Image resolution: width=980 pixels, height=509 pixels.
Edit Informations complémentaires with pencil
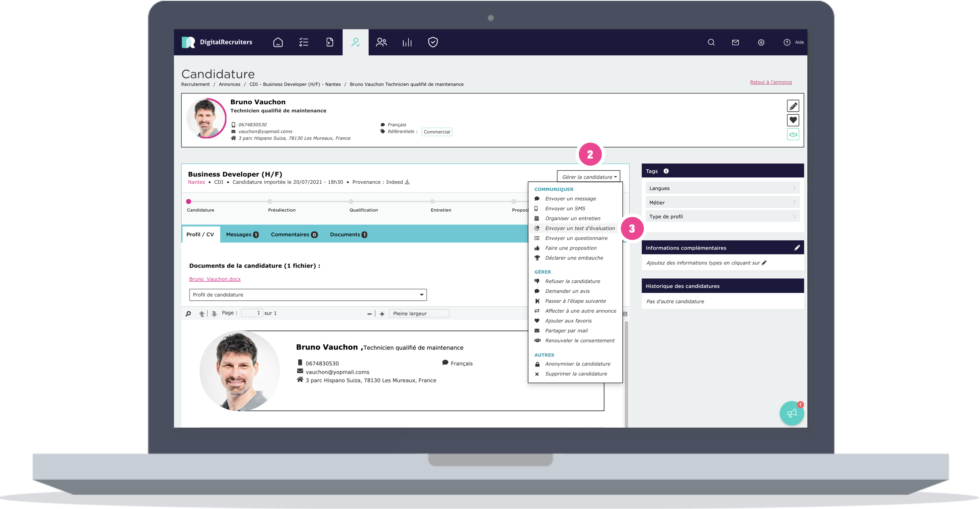797,248
